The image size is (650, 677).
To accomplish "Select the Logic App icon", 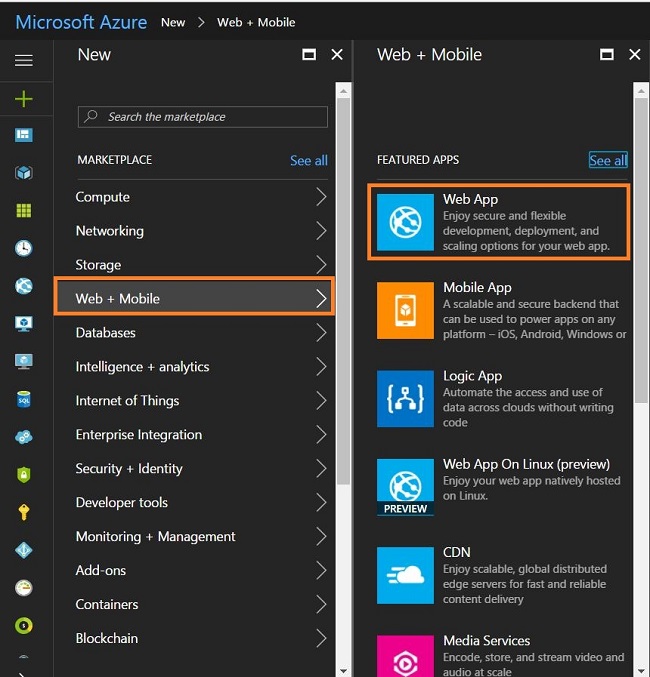I will [x=405, y=399].
